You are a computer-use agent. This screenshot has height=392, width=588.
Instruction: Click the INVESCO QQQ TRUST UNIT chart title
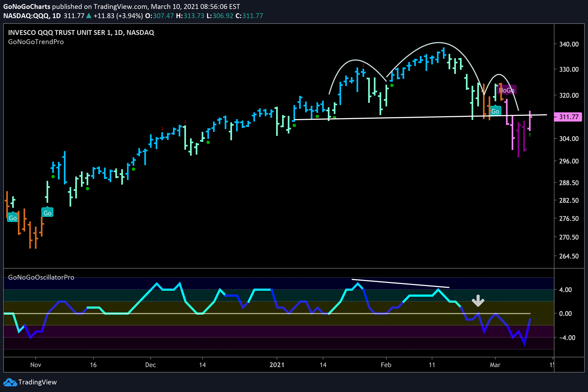pyautogui.click(x=81, y=32)
